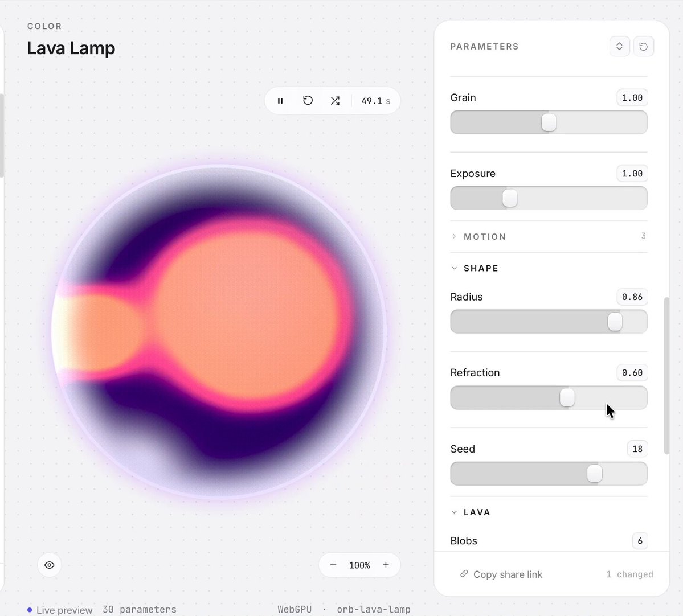This screenshot has width=683, height=616.
Task: Restart the animation timer
Action: tap(308, 101)
